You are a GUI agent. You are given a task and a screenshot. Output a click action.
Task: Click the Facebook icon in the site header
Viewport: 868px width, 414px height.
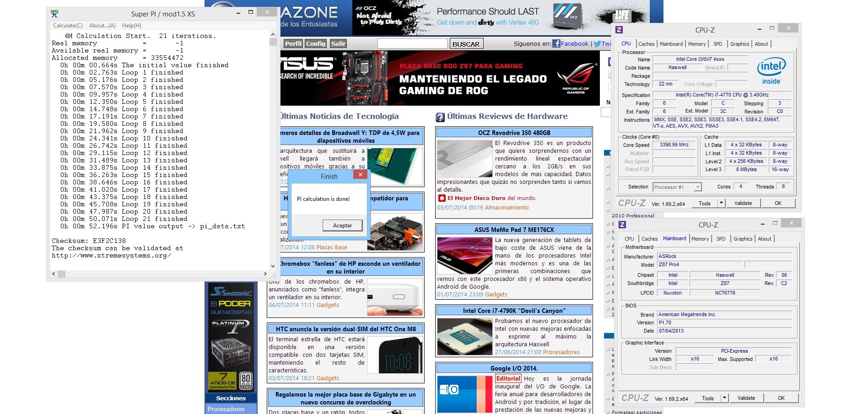pos(556,43)
